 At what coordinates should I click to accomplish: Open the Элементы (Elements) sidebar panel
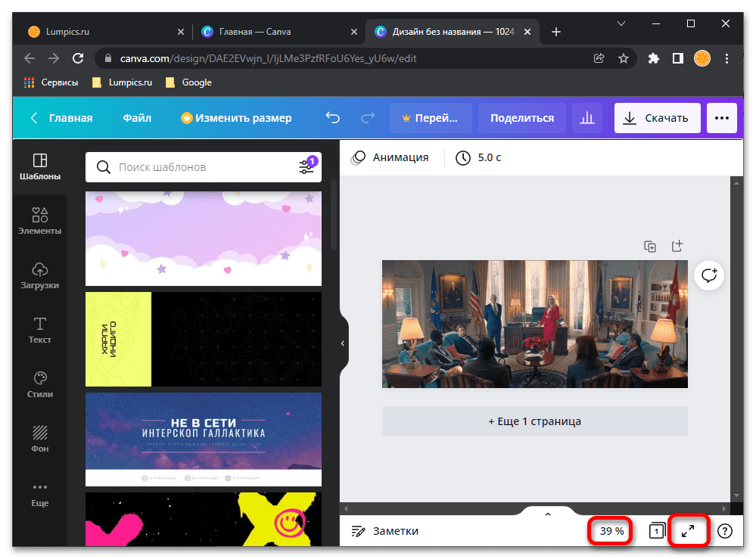40,221
